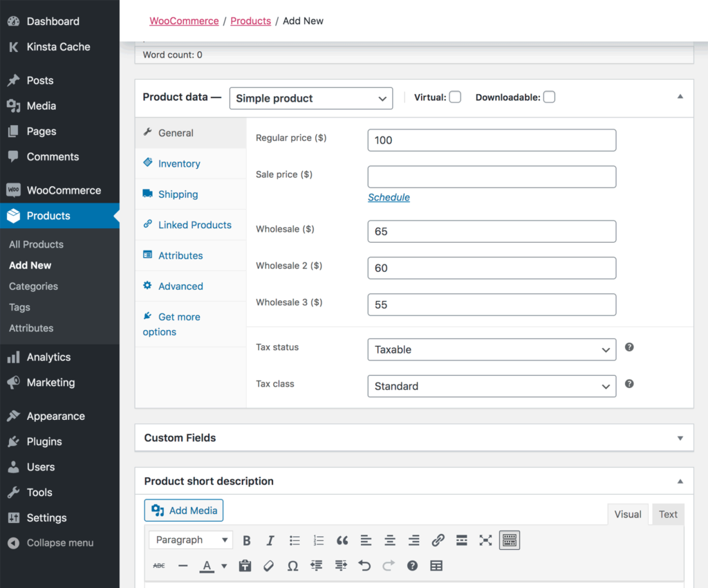Show help tooltip for Tax status

click(629, 347)
